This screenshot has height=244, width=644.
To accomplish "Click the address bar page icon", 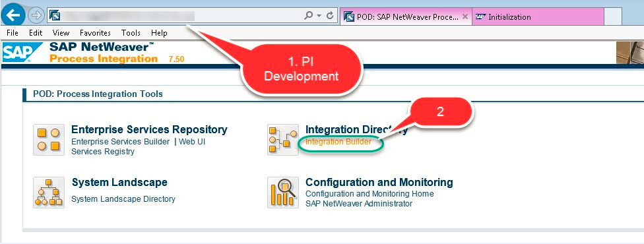I will click(55, 16).
